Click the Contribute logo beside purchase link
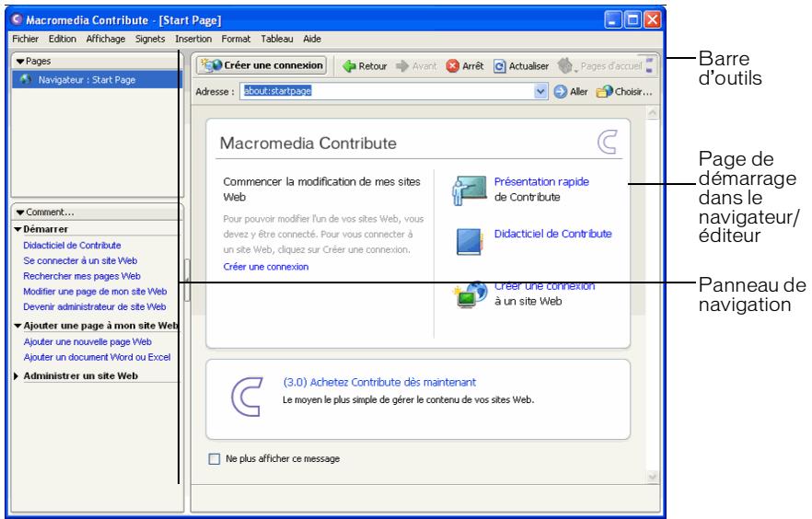 [247, 398]
